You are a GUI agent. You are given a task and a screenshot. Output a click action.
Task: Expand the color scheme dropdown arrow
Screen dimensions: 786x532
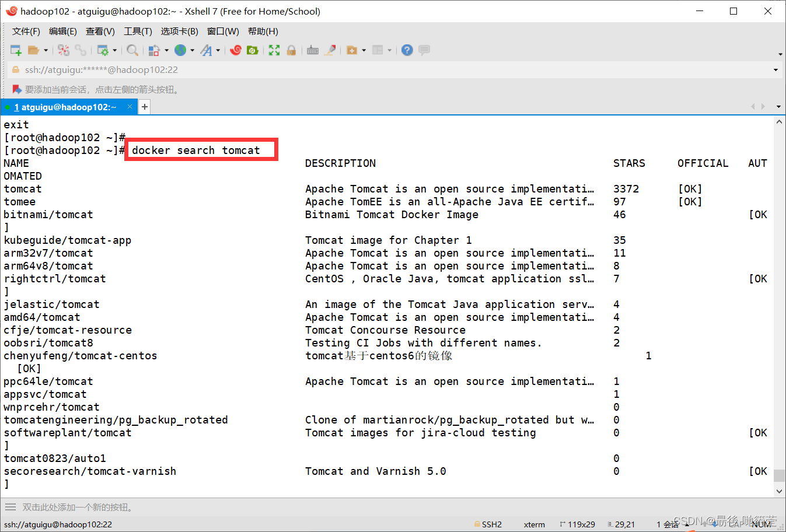tap(166, 50)
